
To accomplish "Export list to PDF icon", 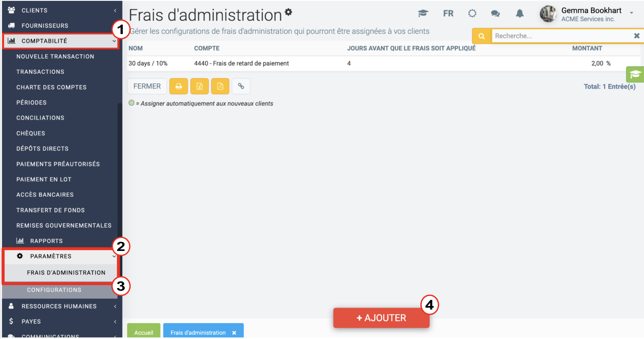I will (220, 86).
